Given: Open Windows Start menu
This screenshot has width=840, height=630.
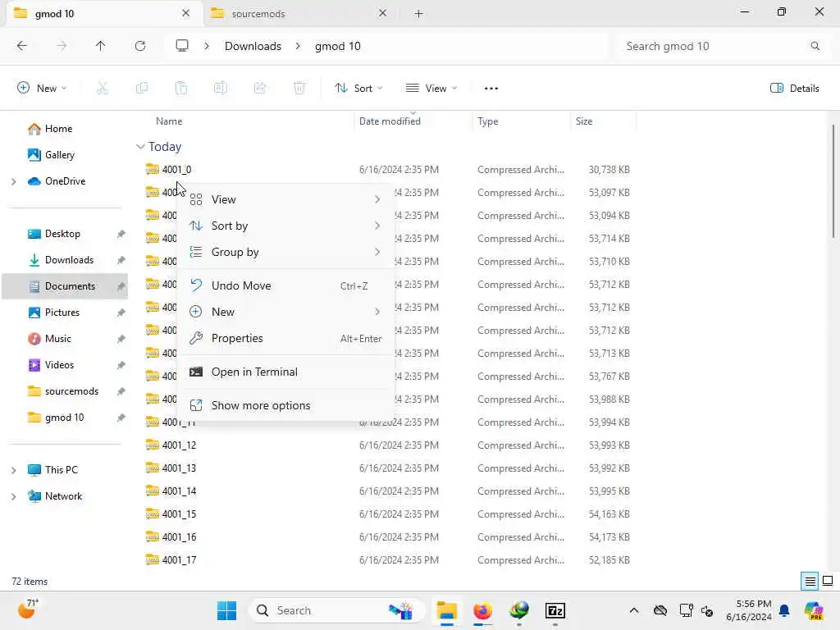Looking at the screenshot, I should click(226, 610).
